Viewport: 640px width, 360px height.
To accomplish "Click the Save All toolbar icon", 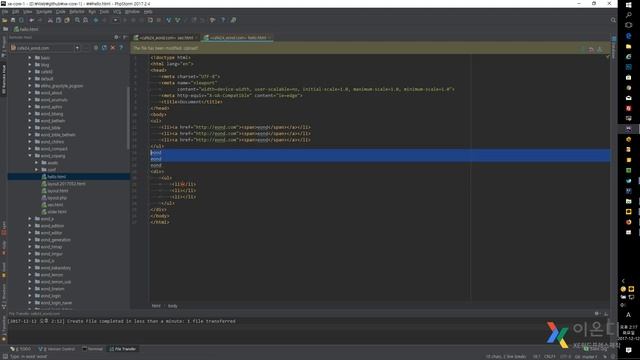I will coord(13,20).
